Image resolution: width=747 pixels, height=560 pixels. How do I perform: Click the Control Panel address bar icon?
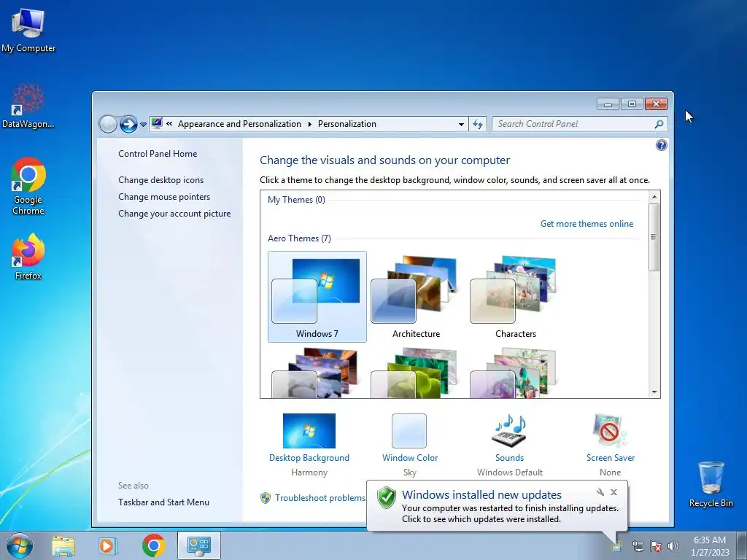click(x=158, y=124)
